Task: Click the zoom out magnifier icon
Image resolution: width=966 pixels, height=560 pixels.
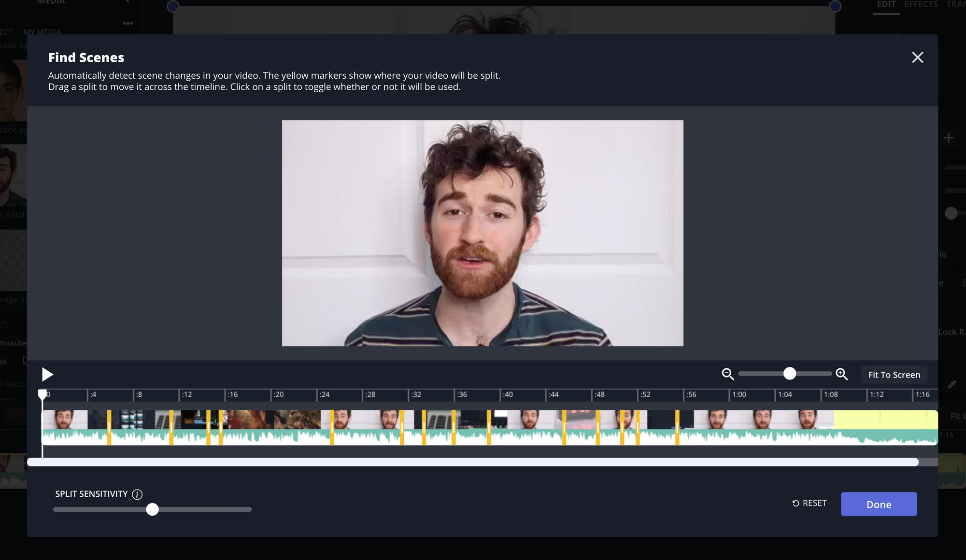Action: 727,374
